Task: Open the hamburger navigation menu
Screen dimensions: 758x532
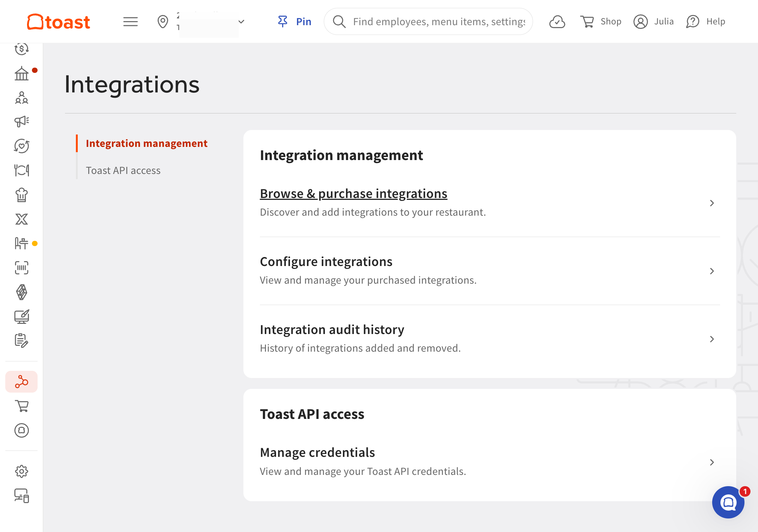Action: [x=130, y=21]
